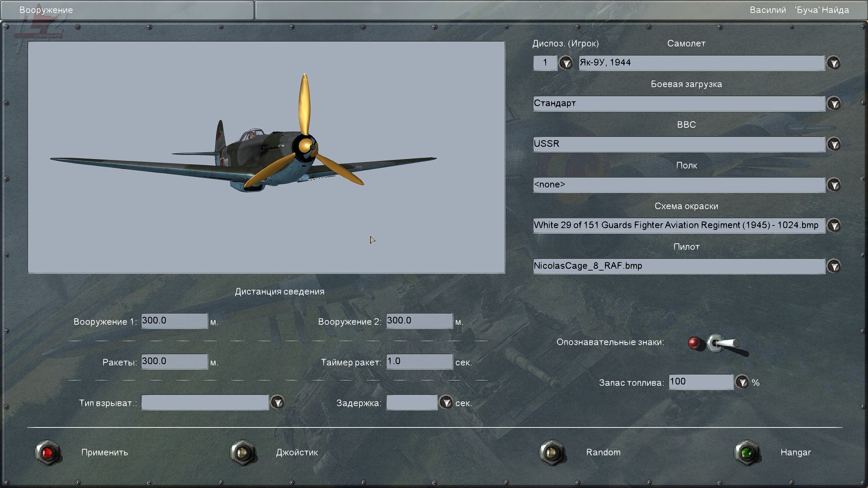The image size is (868, 488).
Task: Expand the Пилот skin dropdown arrow
Action: click(x=834, y=266)
